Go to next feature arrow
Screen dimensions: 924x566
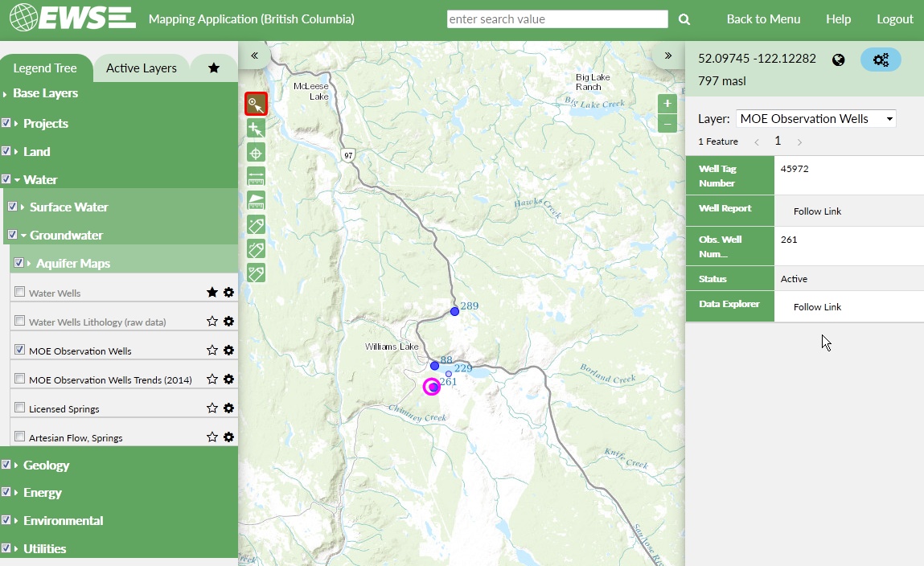click(x=799, y=142)
